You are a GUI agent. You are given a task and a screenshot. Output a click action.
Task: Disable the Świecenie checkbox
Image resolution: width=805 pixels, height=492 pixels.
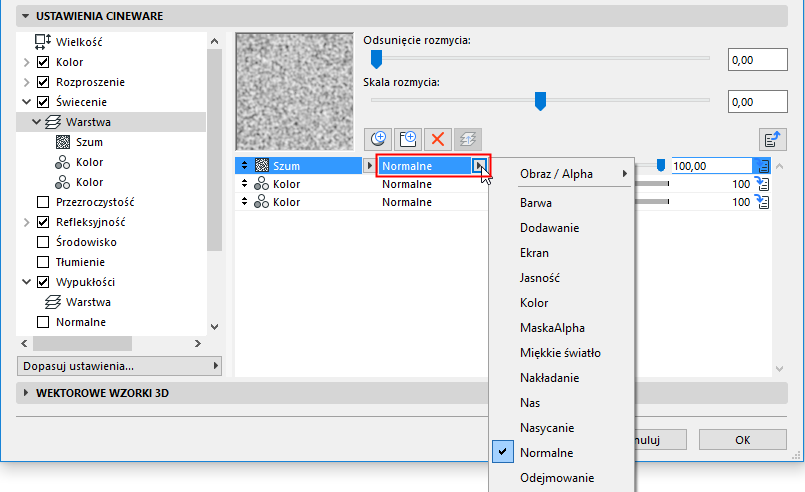point(43,102)
